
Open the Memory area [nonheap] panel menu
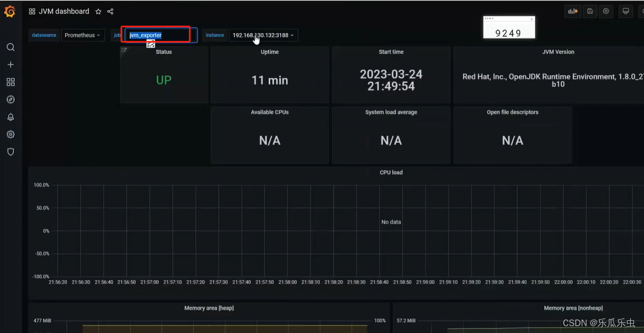(573, 308)
